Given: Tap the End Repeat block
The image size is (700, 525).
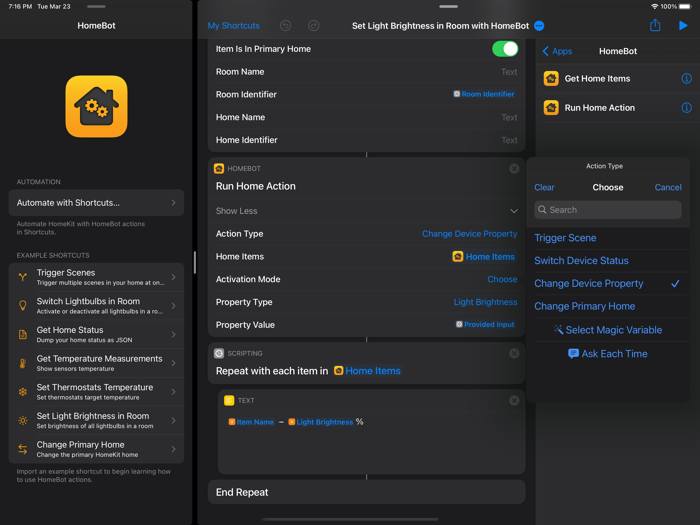Looking at the screenshot, I should click(x=367, y=492).
